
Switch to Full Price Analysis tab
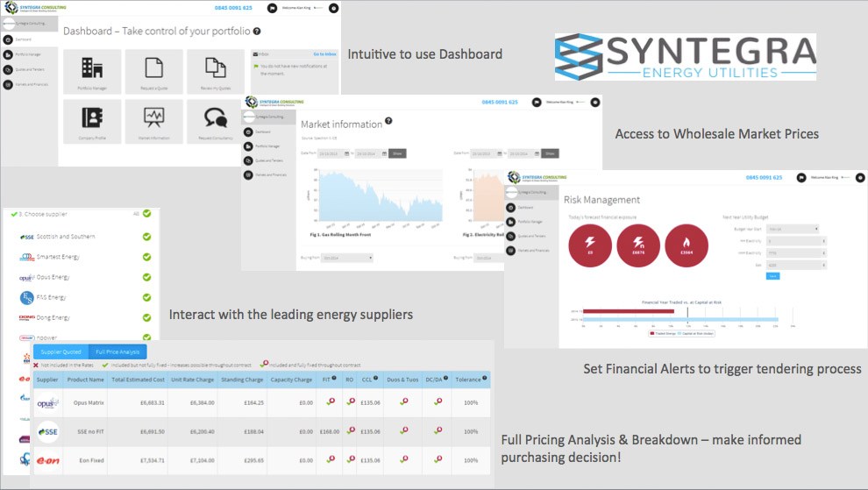tap(117, 352)
